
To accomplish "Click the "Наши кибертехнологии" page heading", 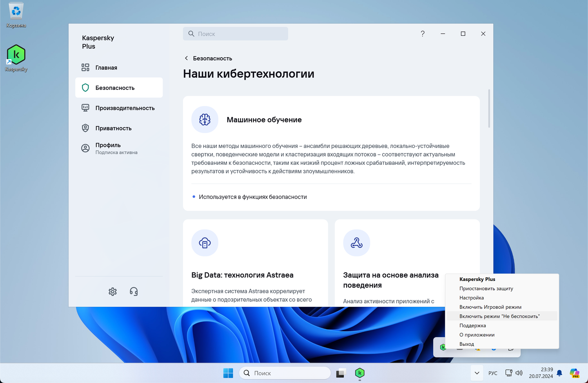I will pyautogui.click(x=249, y=74).
